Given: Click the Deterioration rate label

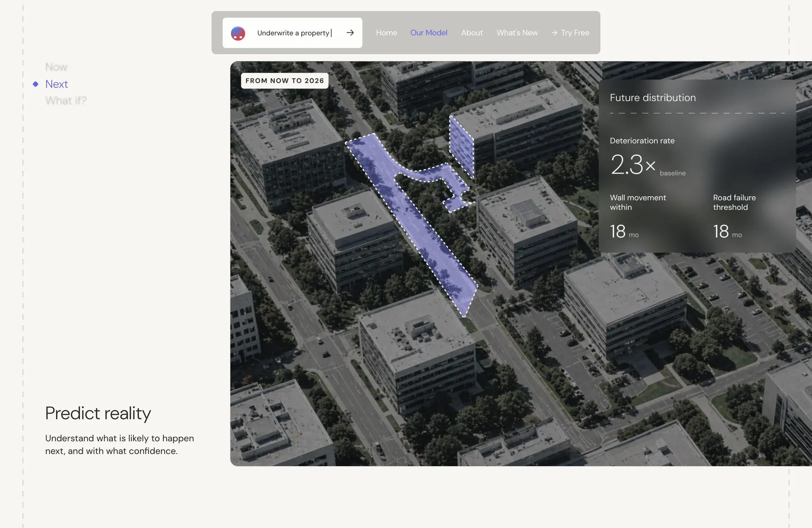Looking at the screenshot, I should coord(642,141).
